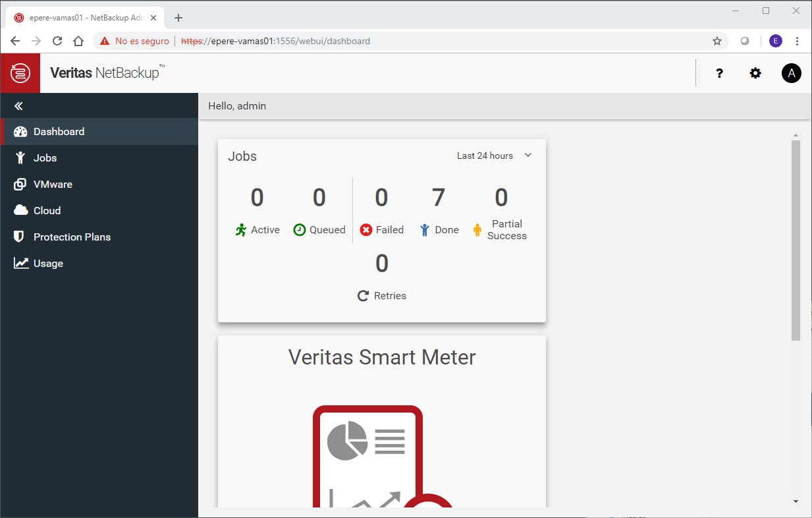Click the Queued clock icon

300,230
